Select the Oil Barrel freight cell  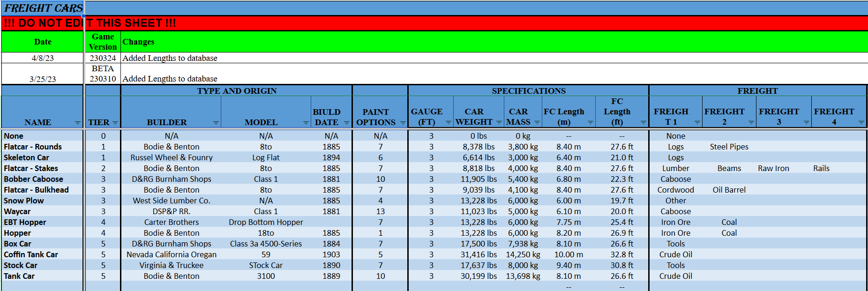(729, 190)
